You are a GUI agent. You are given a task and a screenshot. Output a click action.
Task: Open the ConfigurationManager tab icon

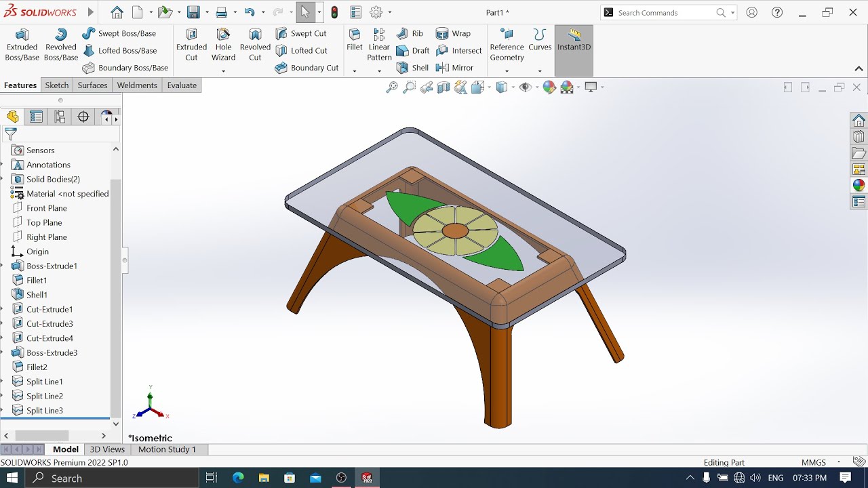point(60,117)
